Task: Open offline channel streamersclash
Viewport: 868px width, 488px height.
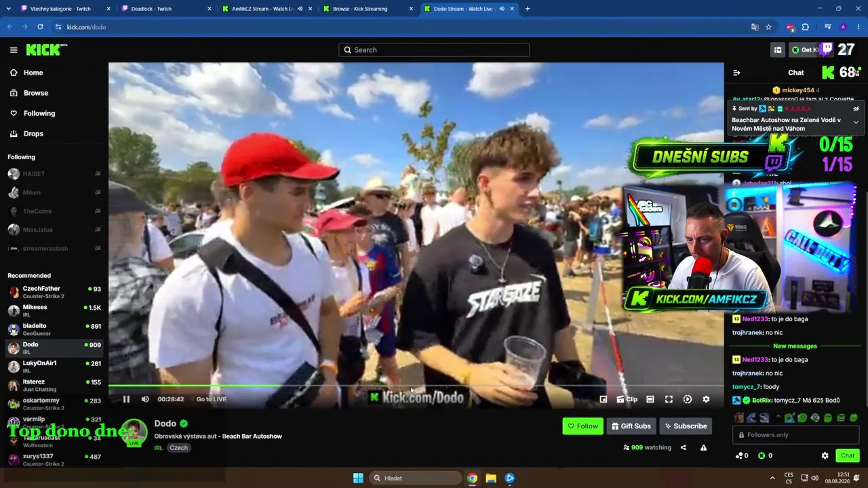Action: (x=54, y=248)
